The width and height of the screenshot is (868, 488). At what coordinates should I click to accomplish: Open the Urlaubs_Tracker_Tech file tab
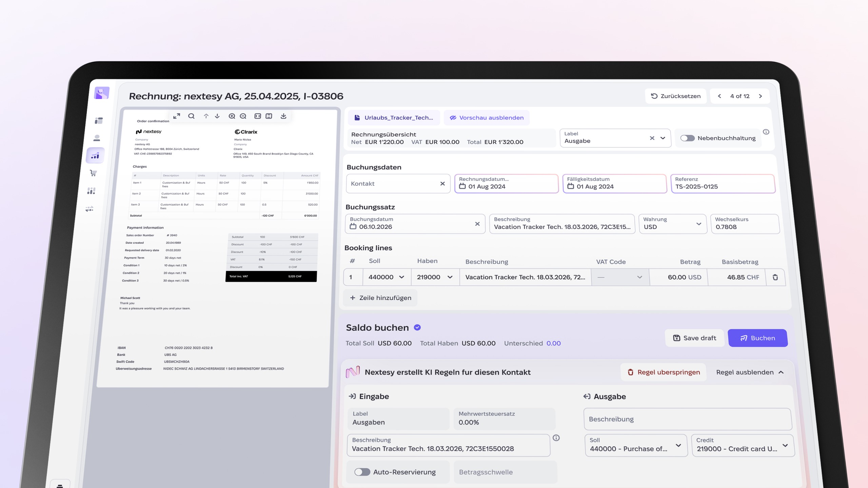394,118
